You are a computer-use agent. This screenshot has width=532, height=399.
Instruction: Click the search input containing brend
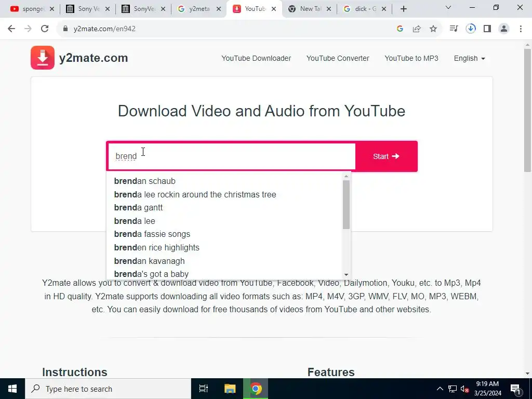tap(231, 156)
